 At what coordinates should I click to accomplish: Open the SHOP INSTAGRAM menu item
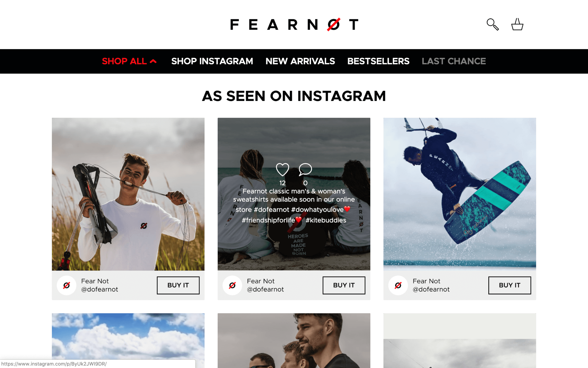[x=212, y=61]
